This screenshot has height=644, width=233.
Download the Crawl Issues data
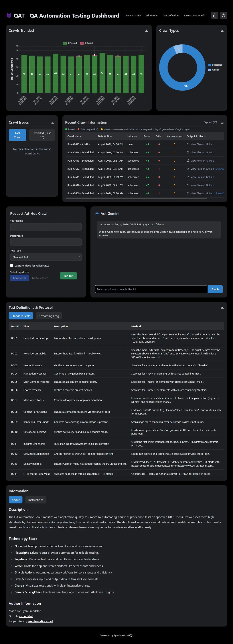pyautogui.click(x=53, y=122)
